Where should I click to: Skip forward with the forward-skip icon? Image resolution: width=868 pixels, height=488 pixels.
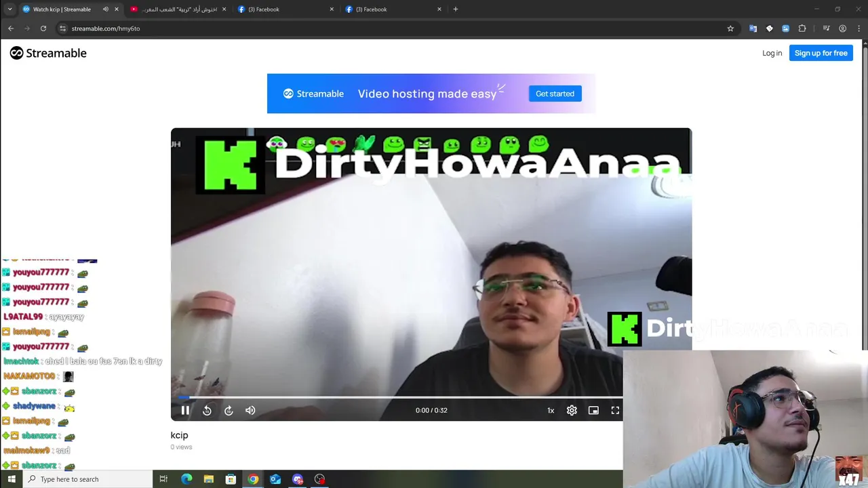tap(229, 410)
